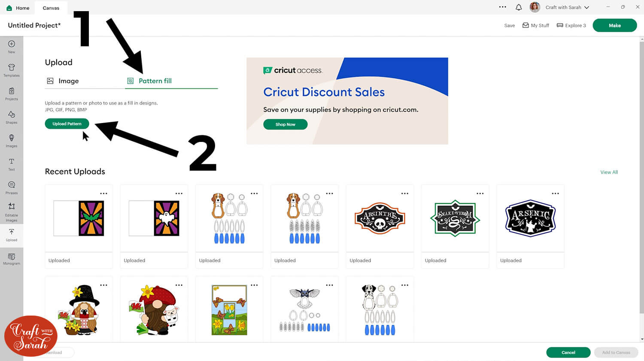
Task: Switch to the Home tab
Action: 18,8
